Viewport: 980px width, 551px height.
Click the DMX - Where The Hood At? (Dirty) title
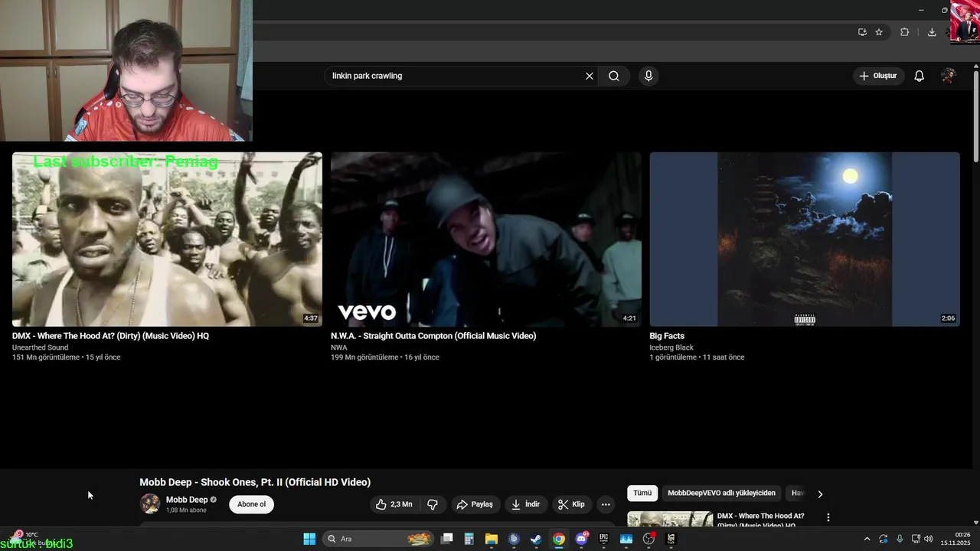110,336
